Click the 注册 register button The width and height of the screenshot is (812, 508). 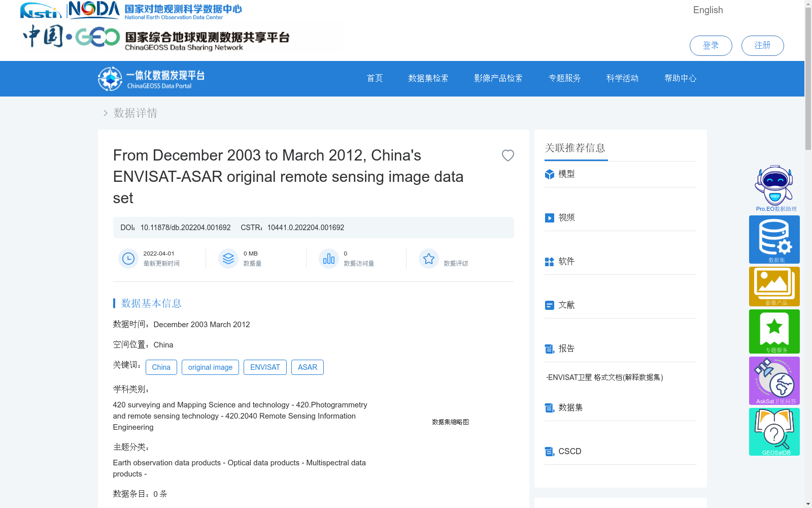(x=762, y=46)
